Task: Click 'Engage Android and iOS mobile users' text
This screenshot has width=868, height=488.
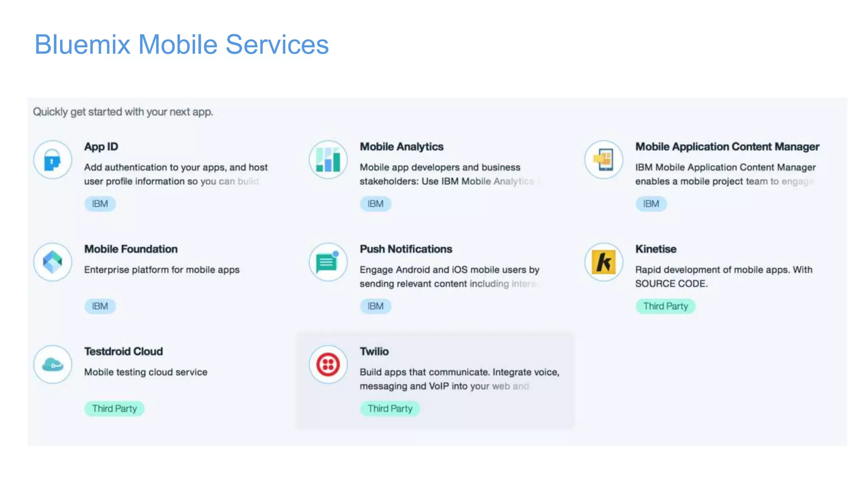Action: click(450, 277)
